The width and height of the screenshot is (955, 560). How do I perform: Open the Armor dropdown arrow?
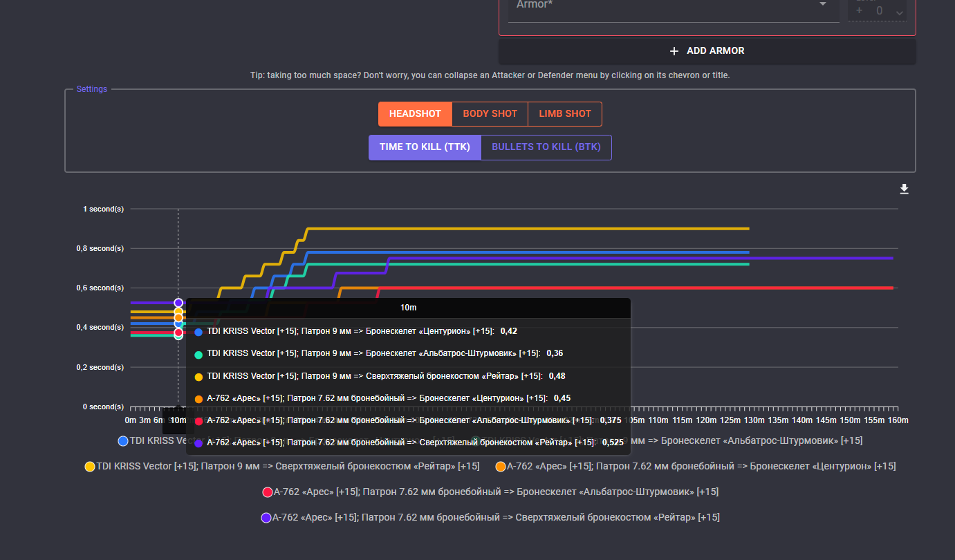(823, 4)
